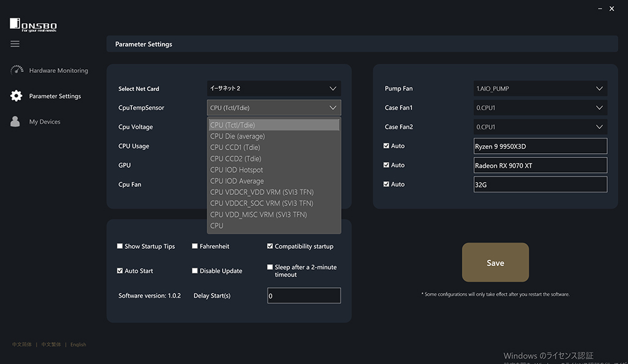
Task: Click the Delay Start(s) input field
Action: click(304, 295)
